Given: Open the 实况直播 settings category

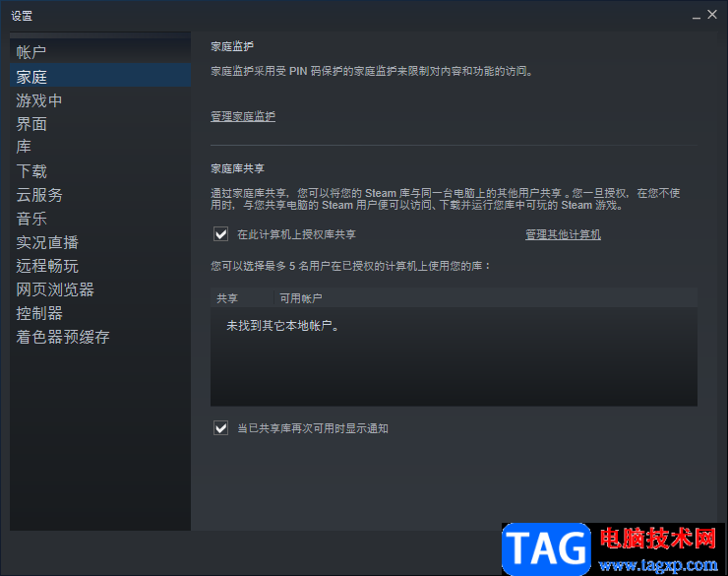Looking at the screenshot, I should point(99,241).
